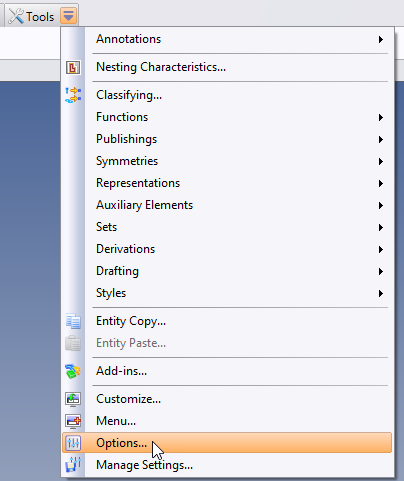Open the Styles submenu
The width and height of the screenshot is (404, 481).
coord(227,293)
